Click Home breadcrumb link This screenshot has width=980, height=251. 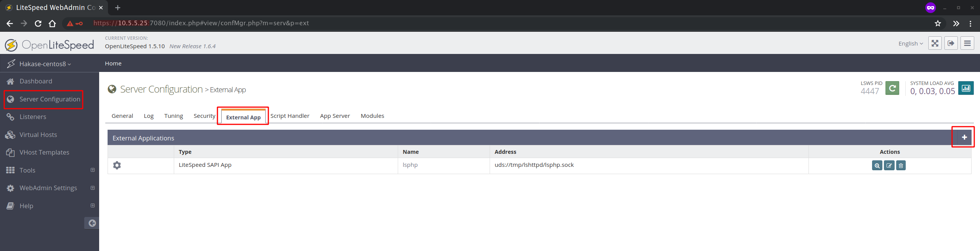pyautogui.click(x=113, y=64)
